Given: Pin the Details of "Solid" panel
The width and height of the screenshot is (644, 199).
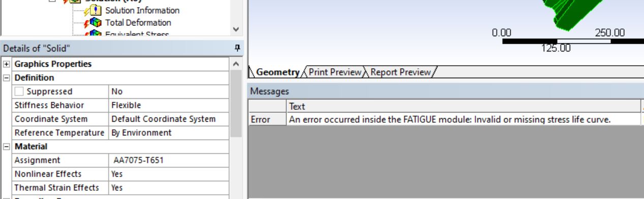Looking at the screenshot, I should coord(237,48).
